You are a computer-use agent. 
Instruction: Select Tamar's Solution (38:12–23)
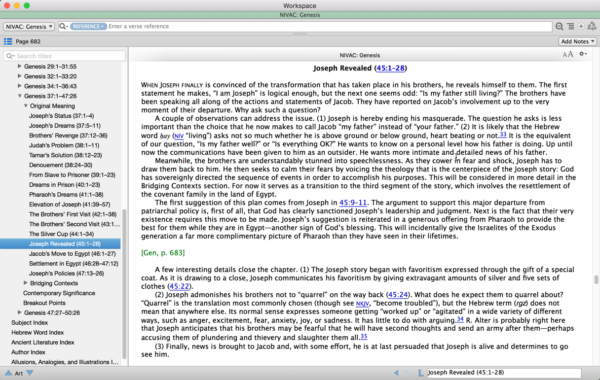coord(65,155)
